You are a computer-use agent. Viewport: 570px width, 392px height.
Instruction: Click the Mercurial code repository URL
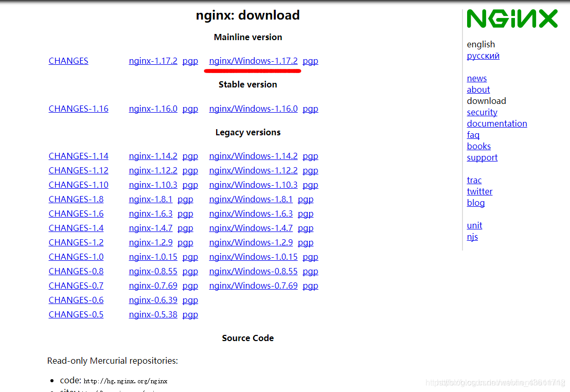[126, 381]
